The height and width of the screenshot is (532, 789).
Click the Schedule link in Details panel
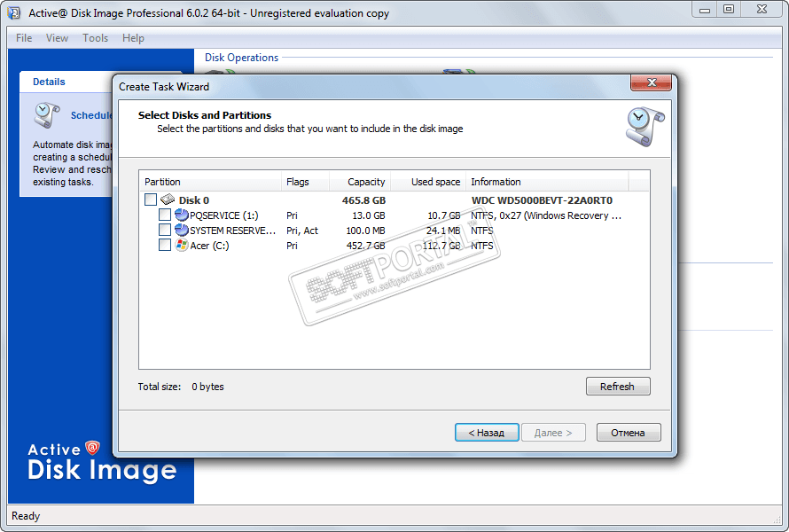91,115
